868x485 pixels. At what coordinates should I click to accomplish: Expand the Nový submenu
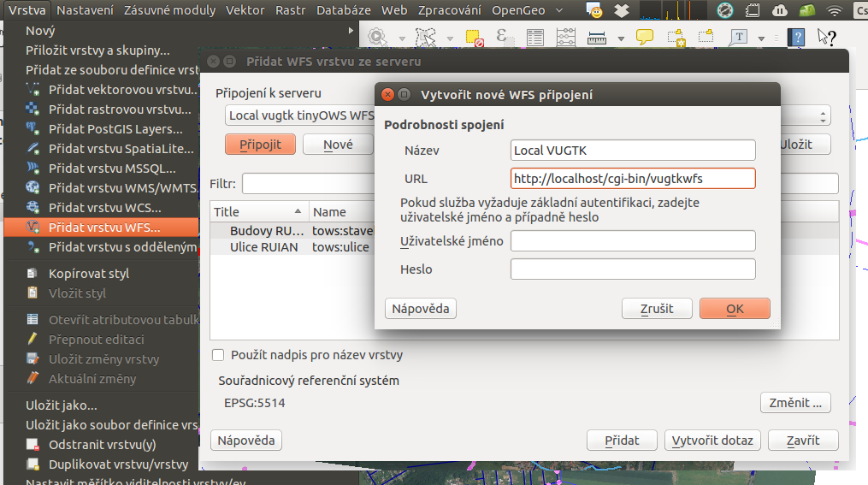181,31
